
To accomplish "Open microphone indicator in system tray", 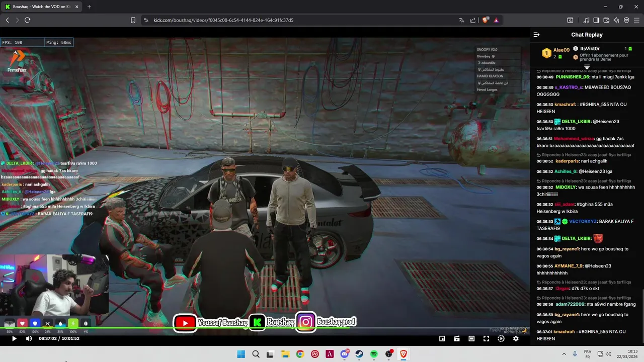I will (575, 354).
